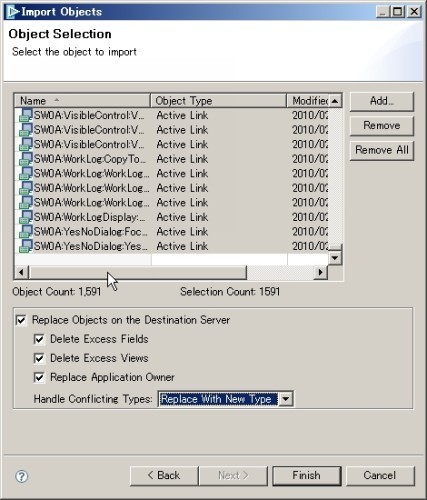Click the Finish button
Viewport: 427px width, 500px height.
point(307,476)
